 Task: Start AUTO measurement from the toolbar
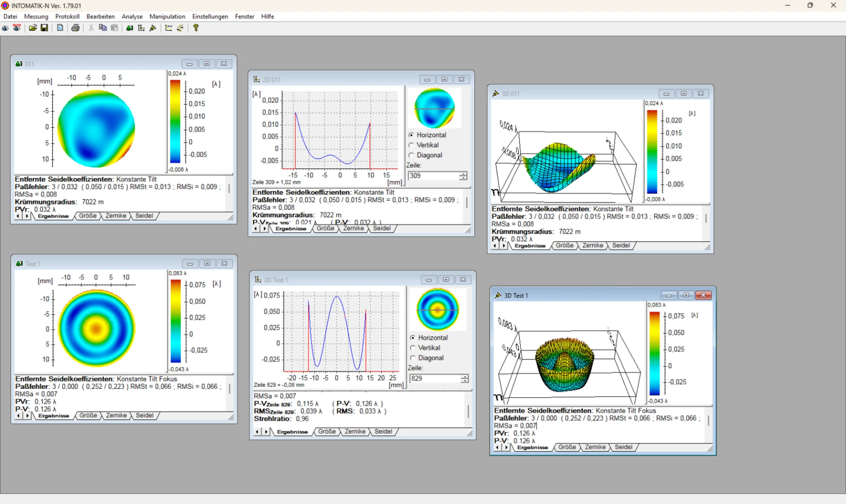coord(17,28)
